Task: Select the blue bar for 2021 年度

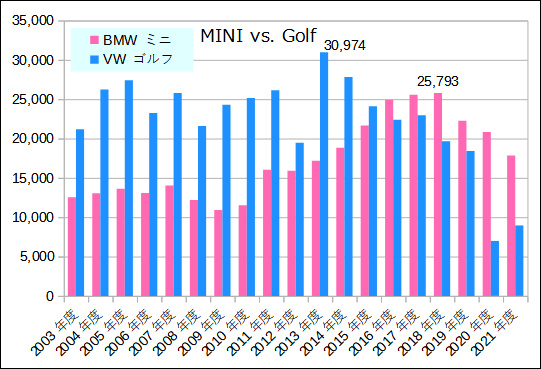Action: pos(519,261)
